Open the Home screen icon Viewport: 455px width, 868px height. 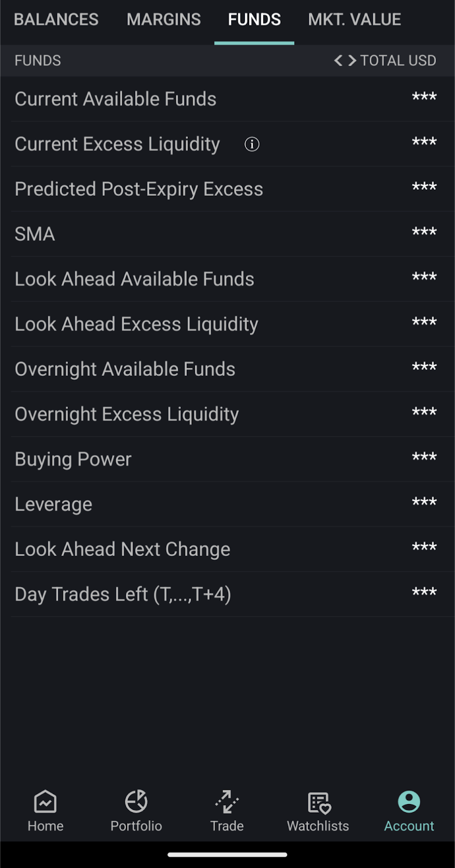tap(45, 802)
